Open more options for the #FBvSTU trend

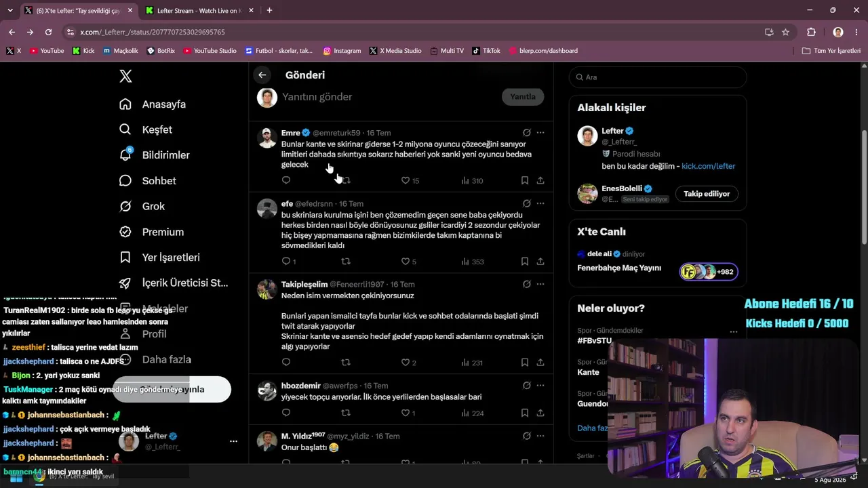(733, 332)
